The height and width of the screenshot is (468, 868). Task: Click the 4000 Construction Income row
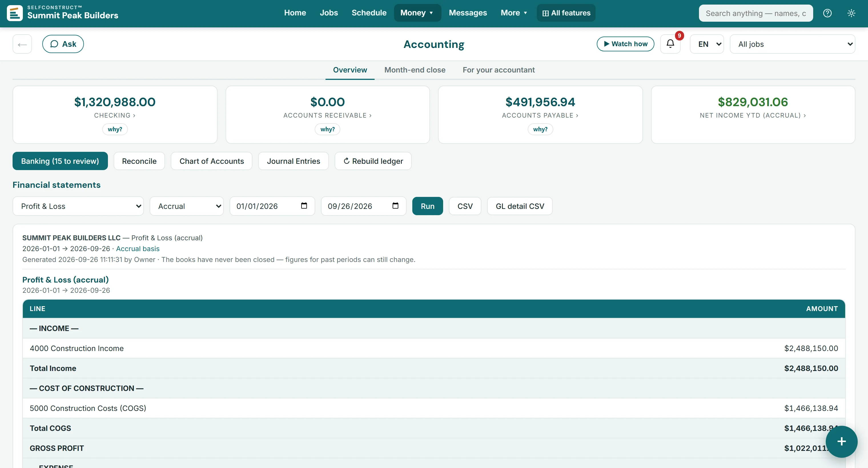[434, 348]
